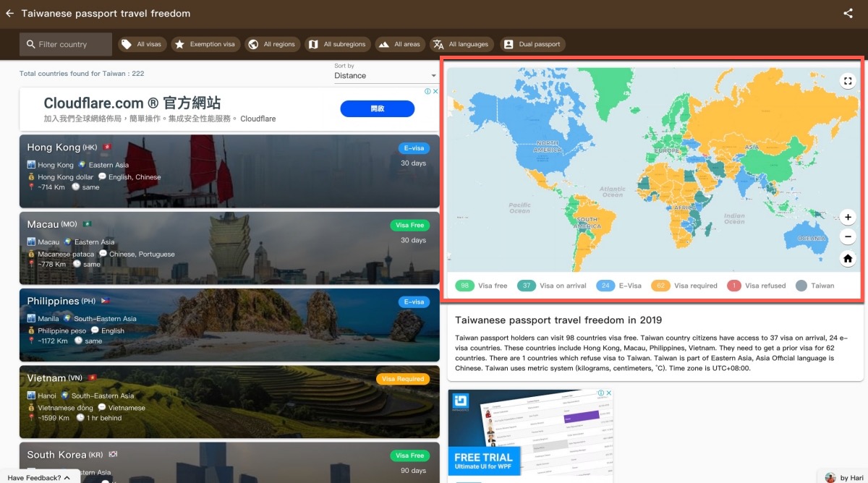
Task: Open the Philippines country card
Action: point(229,325)
